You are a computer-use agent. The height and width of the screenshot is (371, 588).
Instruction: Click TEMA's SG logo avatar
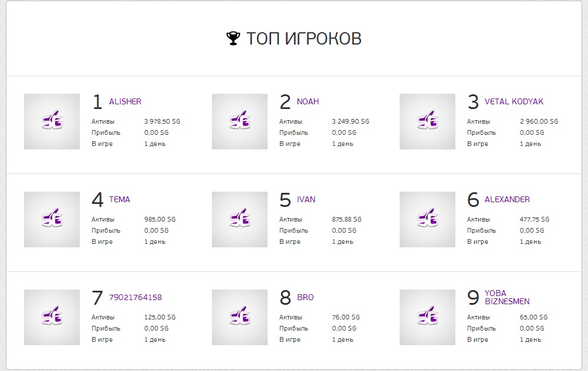tap(52, 219)
